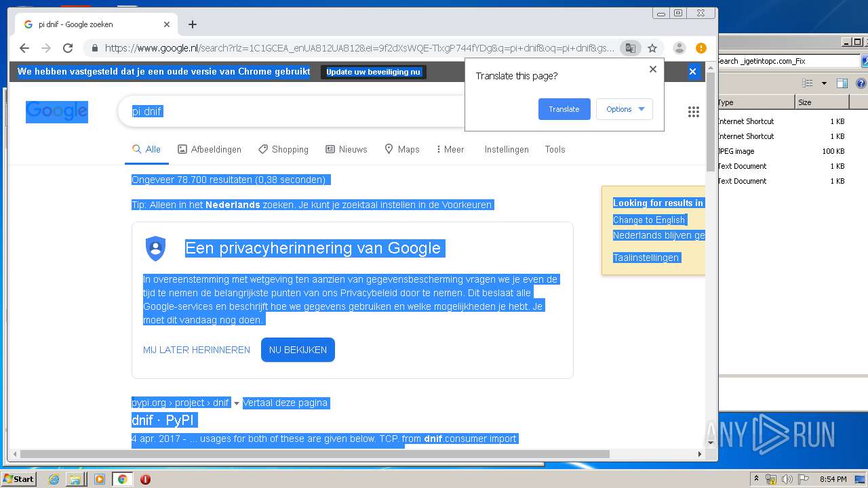
Task: Open the search Tools option
Action: [555, 149]
